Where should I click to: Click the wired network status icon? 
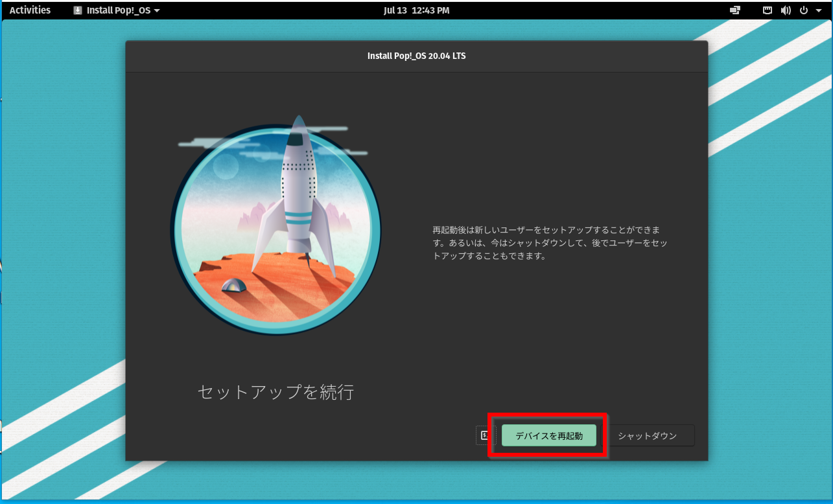click(x=768, y=10)
